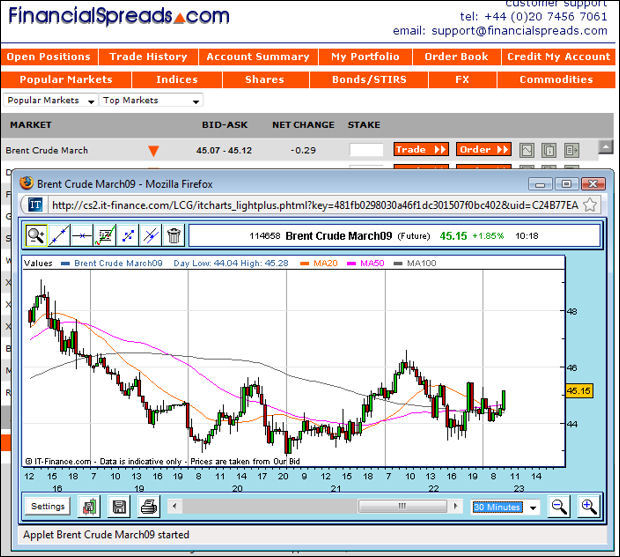Open the Top Markets dropdown

[x=151, y=100]
